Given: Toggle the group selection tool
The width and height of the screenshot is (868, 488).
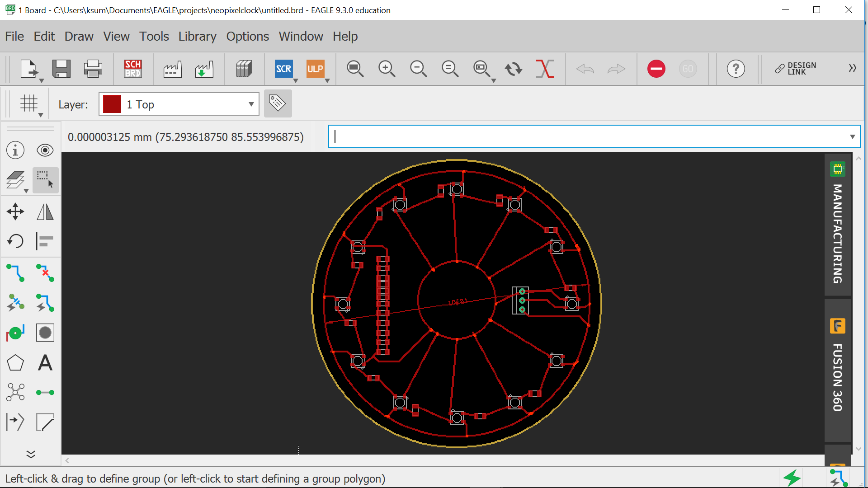Looking at the screenshot, I should point(45,180).
